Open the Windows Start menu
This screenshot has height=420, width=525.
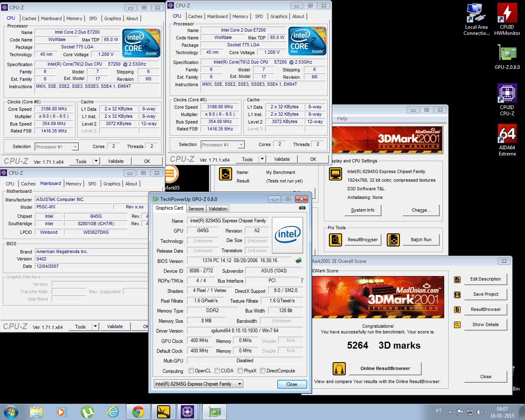[11, 411]
